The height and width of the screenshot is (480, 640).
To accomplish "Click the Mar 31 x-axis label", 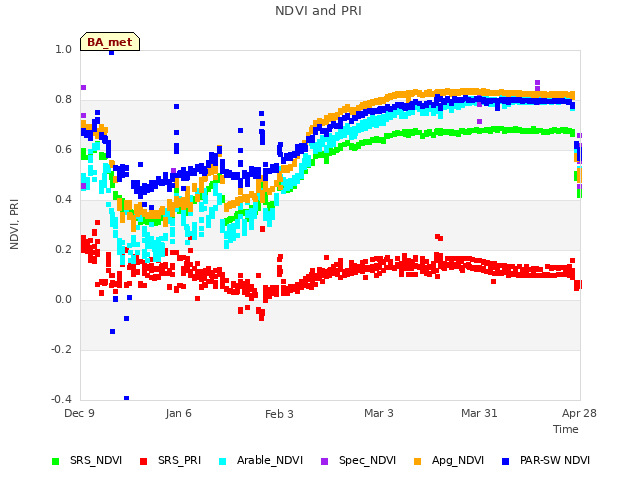I will (x=479, y=413).
